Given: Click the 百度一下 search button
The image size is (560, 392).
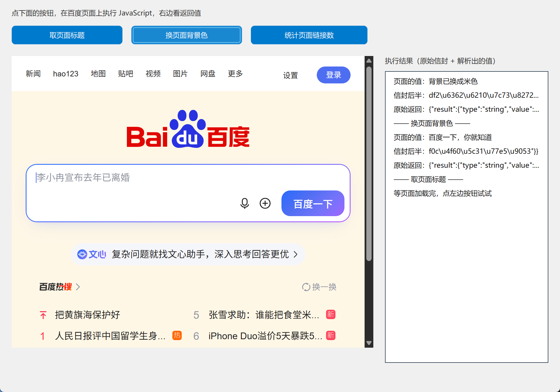Looking at the screenshot, I should point(313,203).
